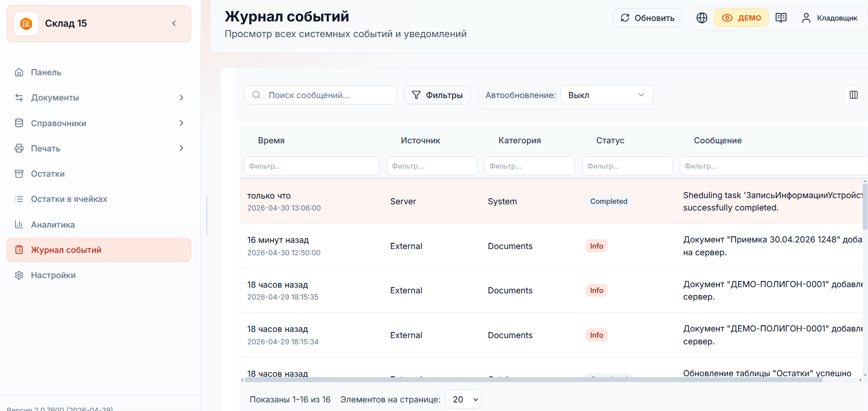Open Настройки in the sidebar

pyautogui.click(x=99, y=275)
